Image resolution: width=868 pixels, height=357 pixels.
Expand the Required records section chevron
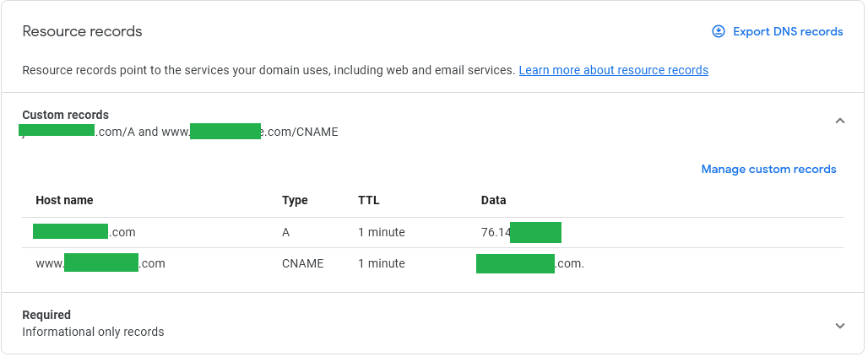point(839,325)
